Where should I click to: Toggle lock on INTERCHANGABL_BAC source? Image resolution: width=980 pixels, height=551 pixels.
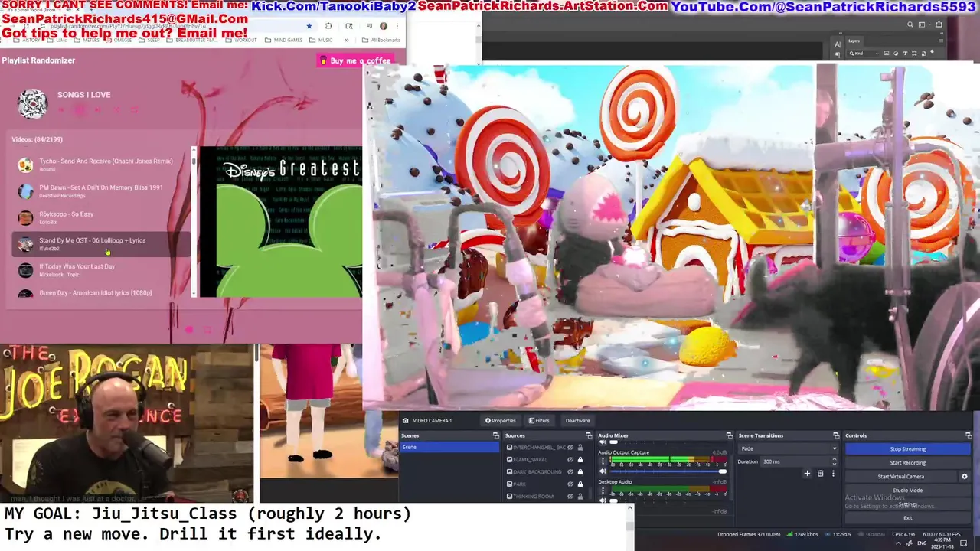(x=580, y=447)
